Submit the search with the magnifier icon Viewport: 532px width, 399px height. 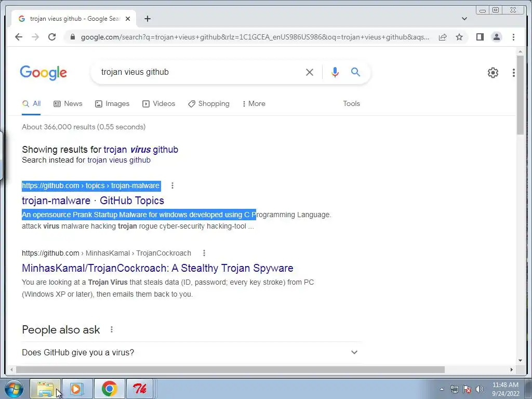tap(355, 72)
